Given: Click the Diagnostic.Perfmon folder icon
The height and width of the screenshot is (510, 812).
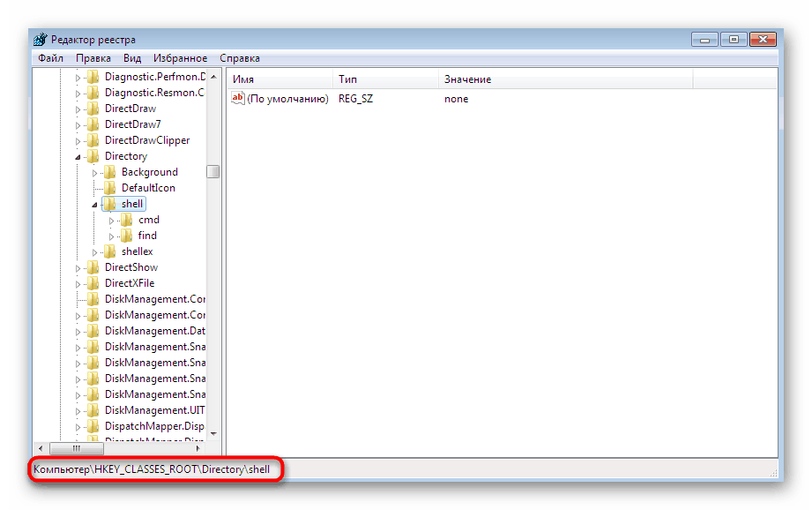Looking at the screenshot, I should 93,77.
